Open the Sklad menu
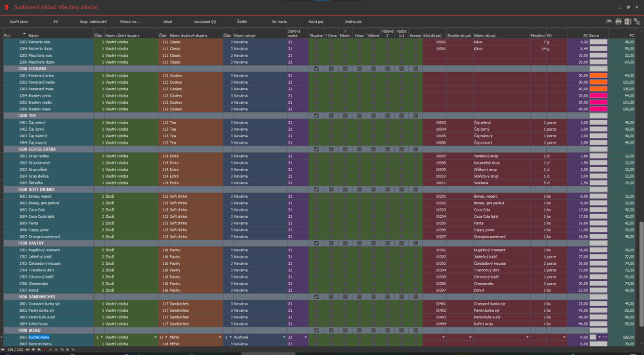644x355 pixels. point(167,22)
